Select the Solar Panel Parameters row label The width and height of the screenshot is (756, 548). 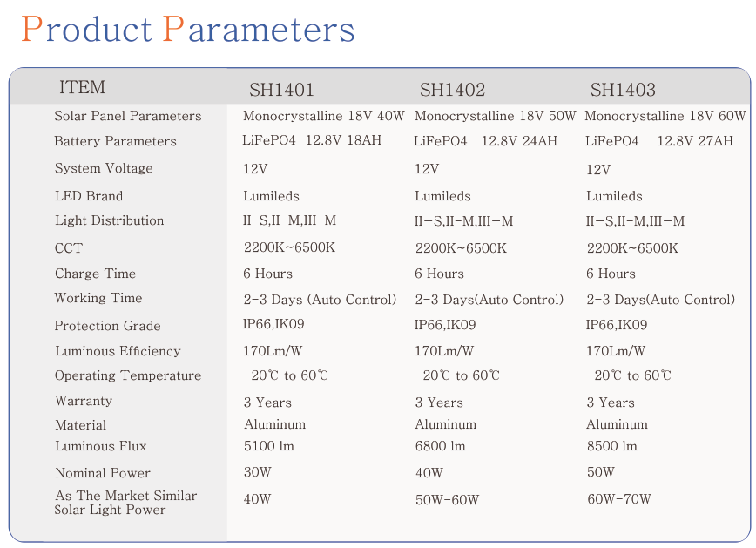[x=127, y=117]
